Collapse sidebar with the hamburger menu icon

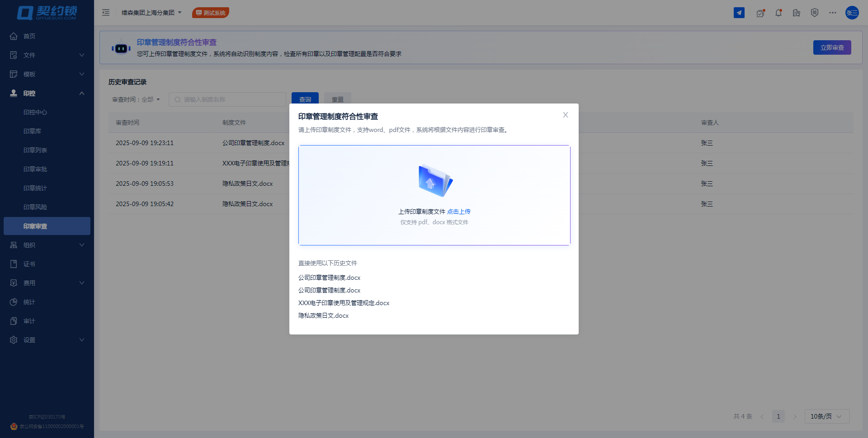coord(106,13)
